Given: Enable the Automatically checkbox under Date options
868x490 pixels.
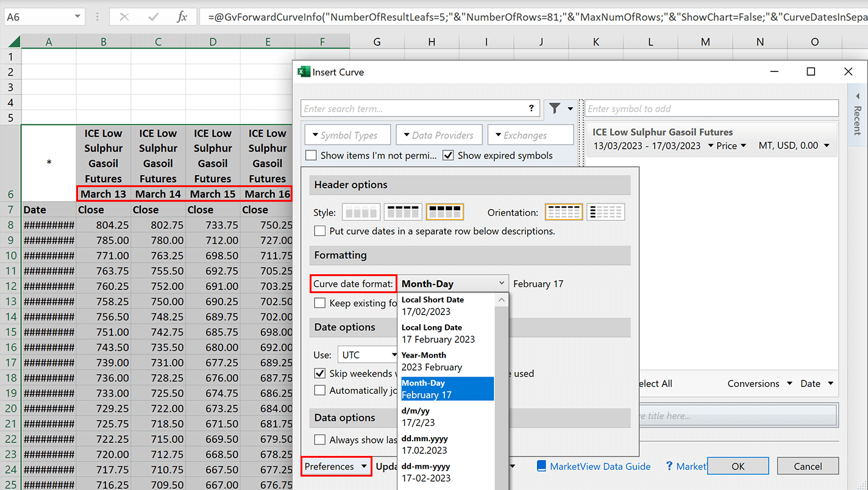Looking at the screenshot, I should point(319,390).
